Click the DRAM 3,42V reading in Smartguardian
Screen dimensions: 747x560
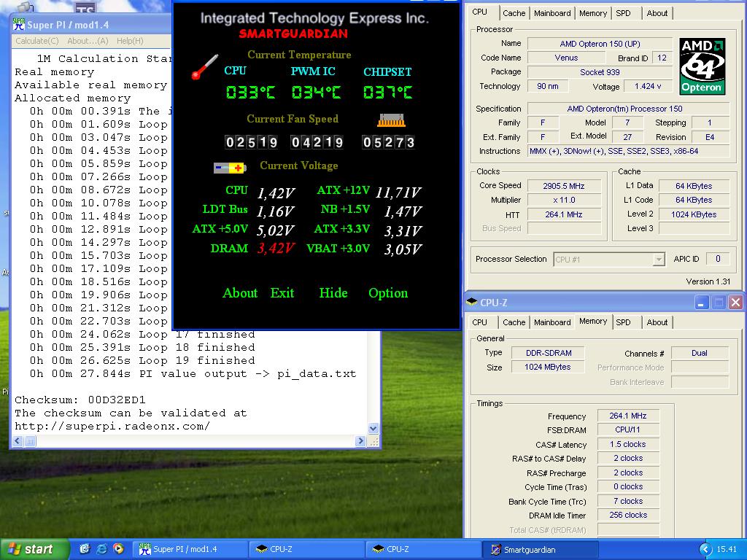(x=276, y=249)
